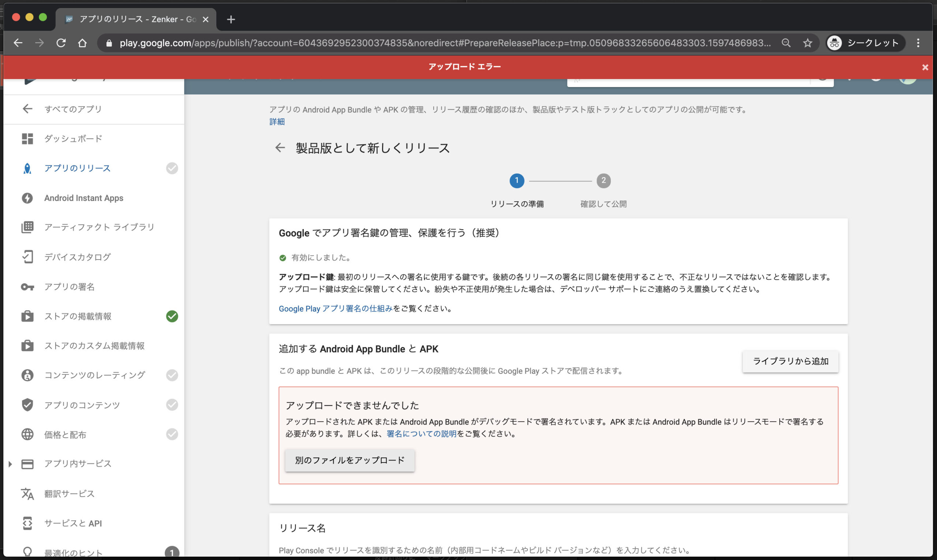Screen dimensions: 937x560
Task: Click the grey checkmark beside 価格と配布
Action: [x=172, y=434]
